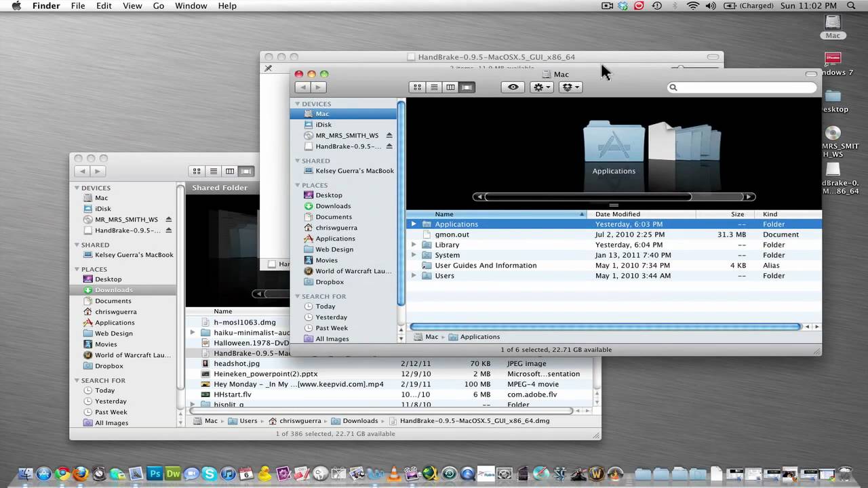Open the View menu
Image resolution: width=868 pixels, height=488 pixels.
132,5
